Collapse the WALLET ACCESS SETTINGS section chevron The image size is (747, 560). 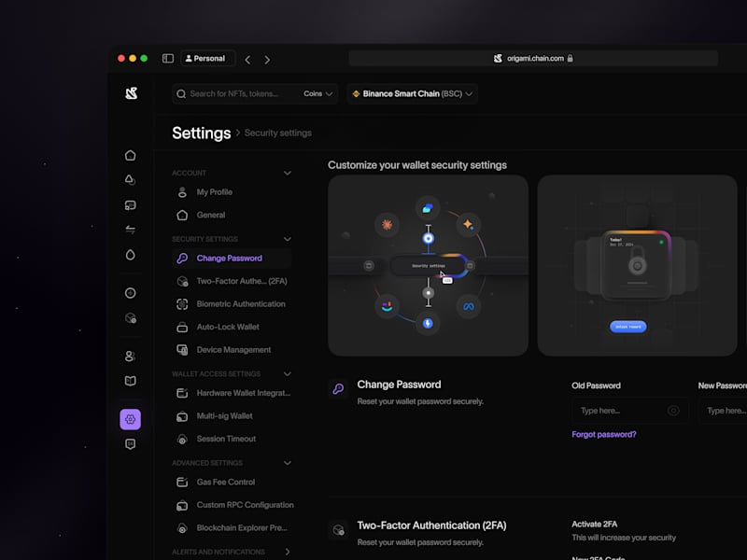(x=288, y=374)
